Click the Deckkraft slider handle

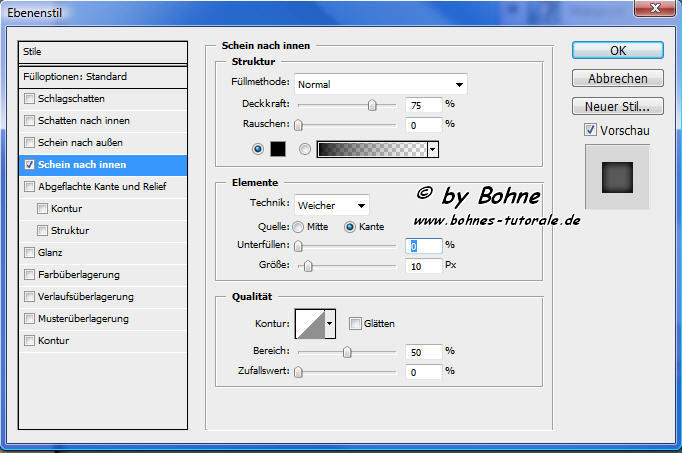(x=372, y=104)
